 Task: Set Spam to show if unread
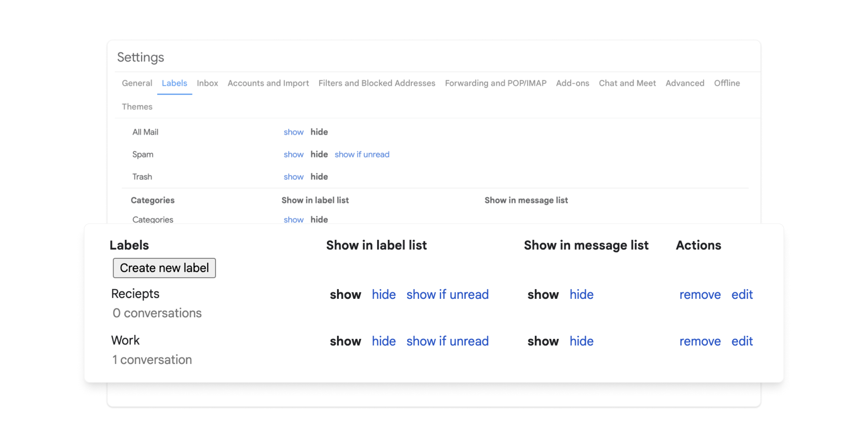362,154
